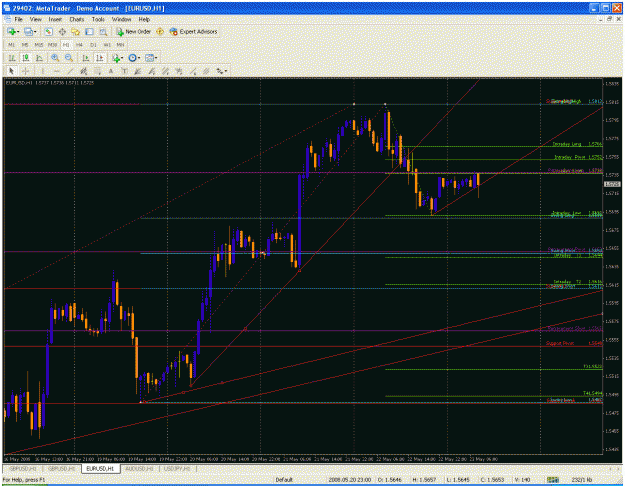Open the Tools menu
The width and height of the screenshot is (625, 486).
98,19
